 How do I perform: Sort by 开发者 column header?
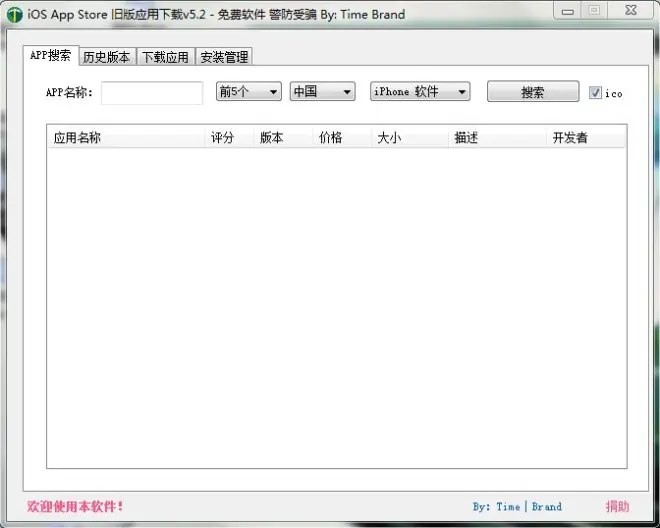pos(586,137)
